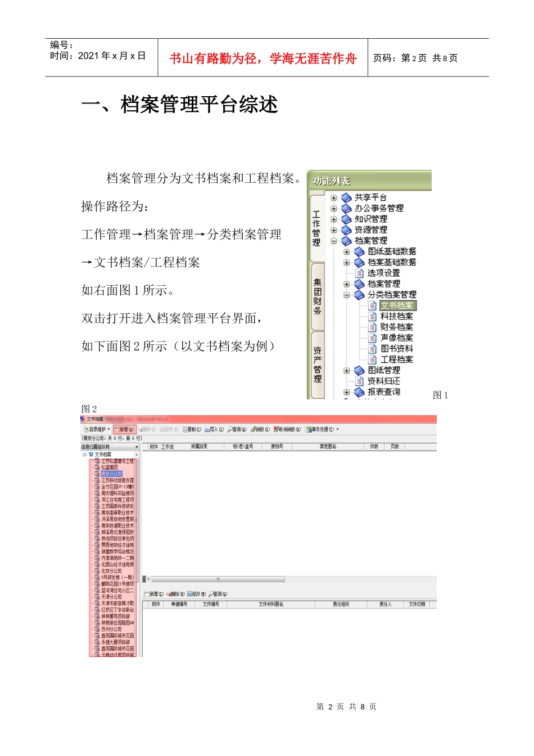Switch to the 工作管理 side tab

(316, 228)
